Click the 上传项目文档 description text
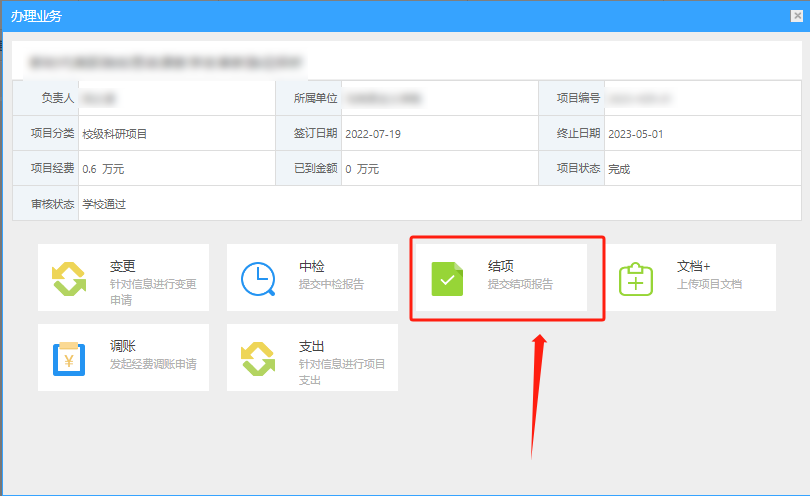The width and height of the screenshot is (810, 496). [x=709, y=284]
